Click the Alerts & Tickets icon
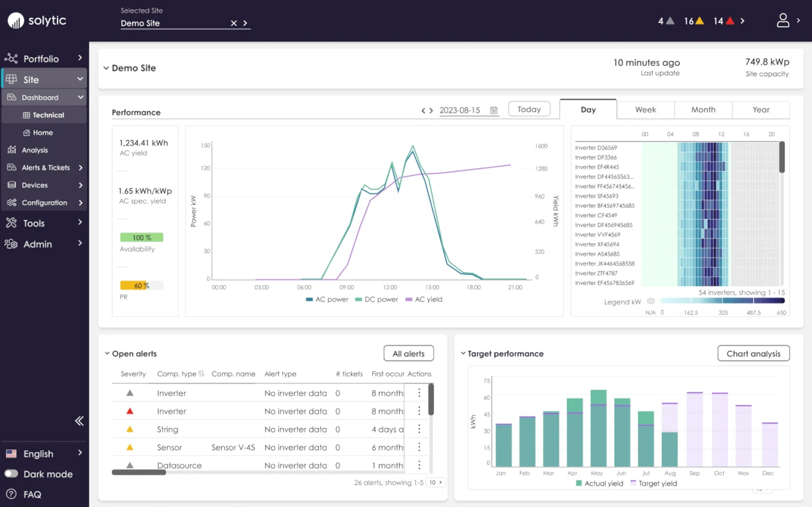This screenshot has height=507, width=812. click(11, 167)
